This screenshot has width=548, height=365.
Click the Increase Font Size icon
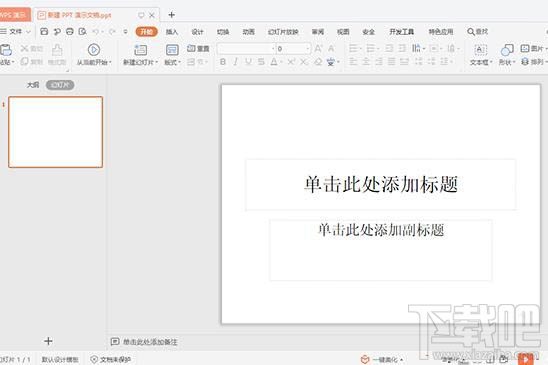tap(318, 49)
